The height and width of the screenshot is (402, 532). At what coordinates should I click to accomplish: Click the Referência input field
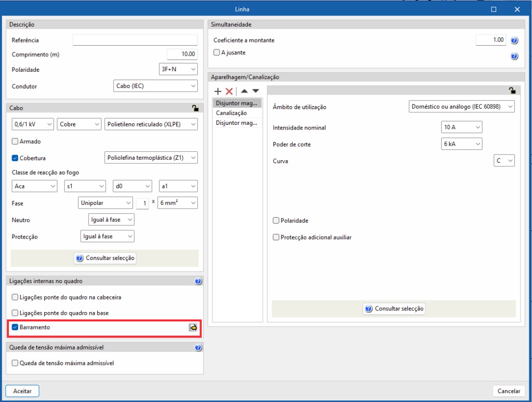pyautogui.click(x=135, y=40)
